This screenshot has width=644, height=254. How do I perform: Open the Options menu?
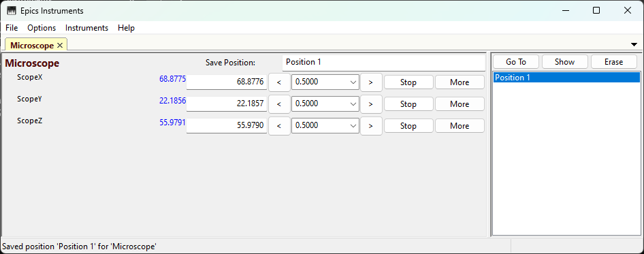coord(42,28)
